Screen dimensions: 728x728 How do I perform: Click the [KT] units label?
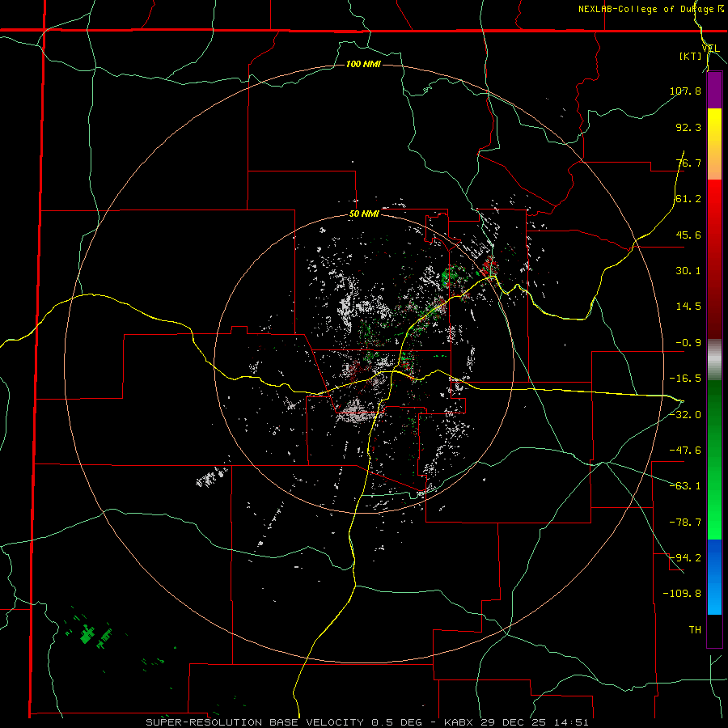pos(691,56)
